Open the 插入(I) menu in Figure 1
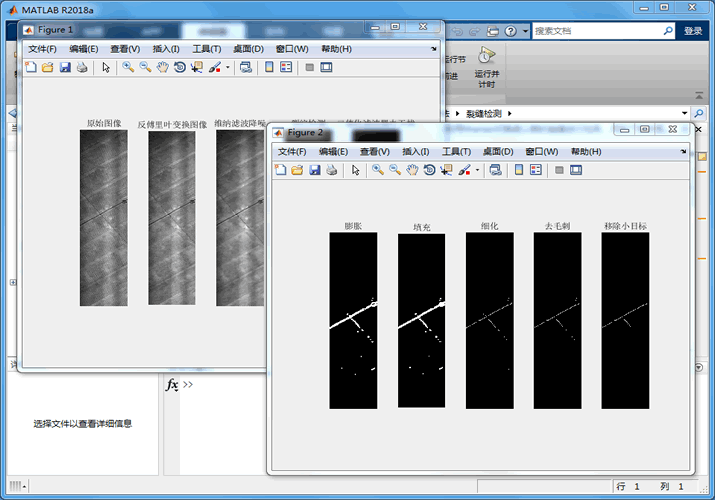Screen dimensions: 715x500 167,48
